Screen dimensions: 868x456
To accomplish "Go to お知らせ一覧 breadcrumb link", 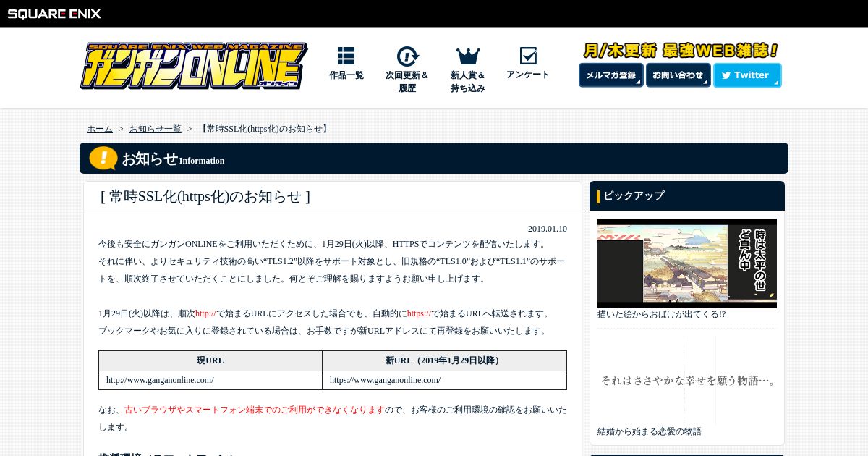I will pos(156,129).
